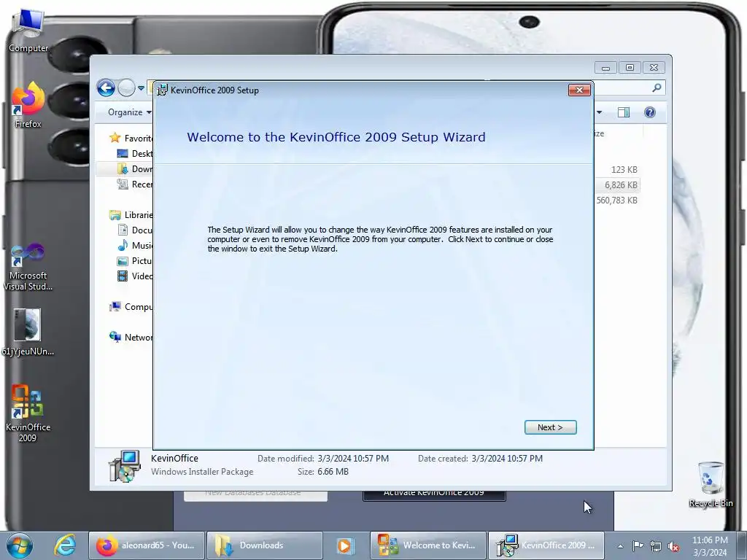Click the Date modified value 3/3/2024 10:57 PM

point(353,459)
